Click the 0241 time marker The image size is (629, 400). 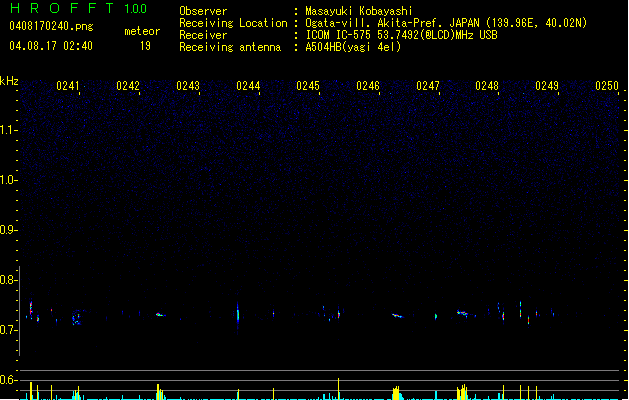click(68, 86)
